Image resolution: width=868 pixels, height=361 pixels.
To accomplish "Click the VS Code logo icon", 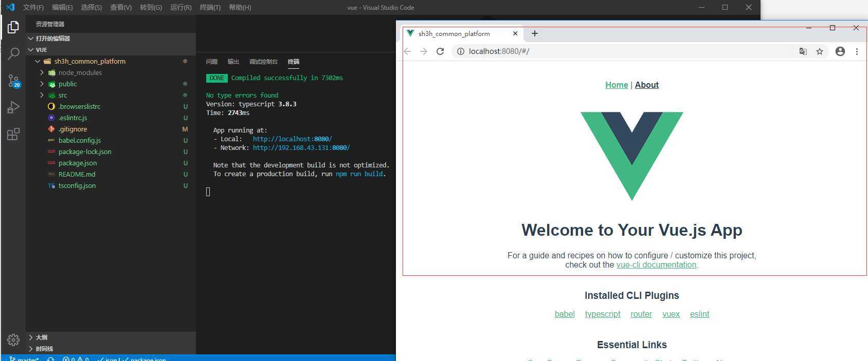I will click(x=10, y=7).
